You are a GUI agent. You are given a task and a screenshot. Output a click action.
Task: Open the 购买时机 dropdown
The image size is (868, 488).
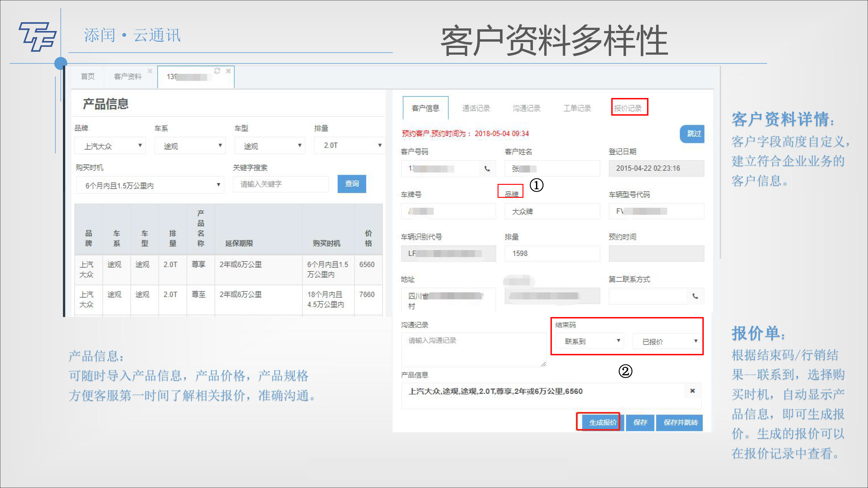click(150, 185)
